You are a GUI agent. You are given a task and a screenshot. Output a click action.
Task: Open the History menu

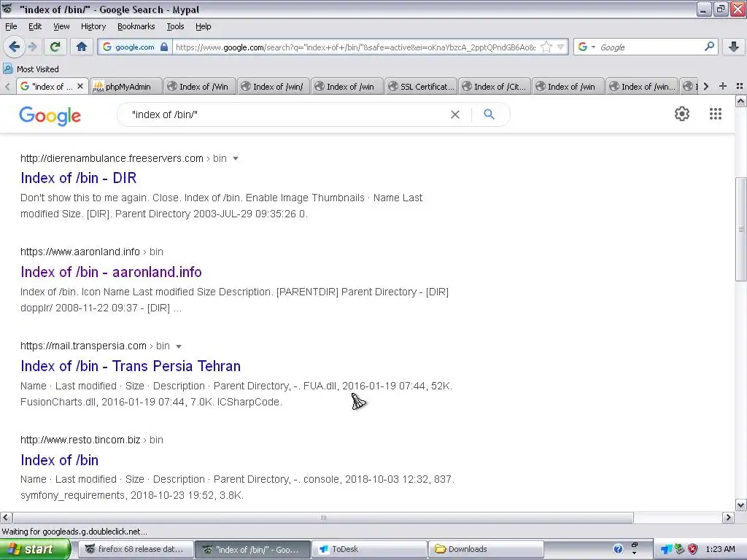click(x=93, y=26)
